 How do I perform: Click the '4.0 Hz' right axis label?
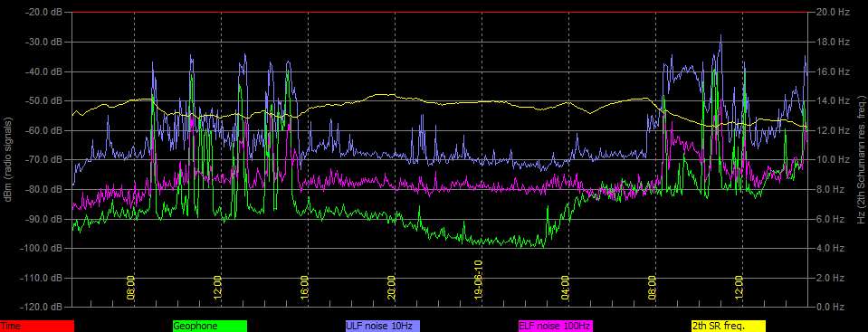pyautogui.click(x=830, y=249)
